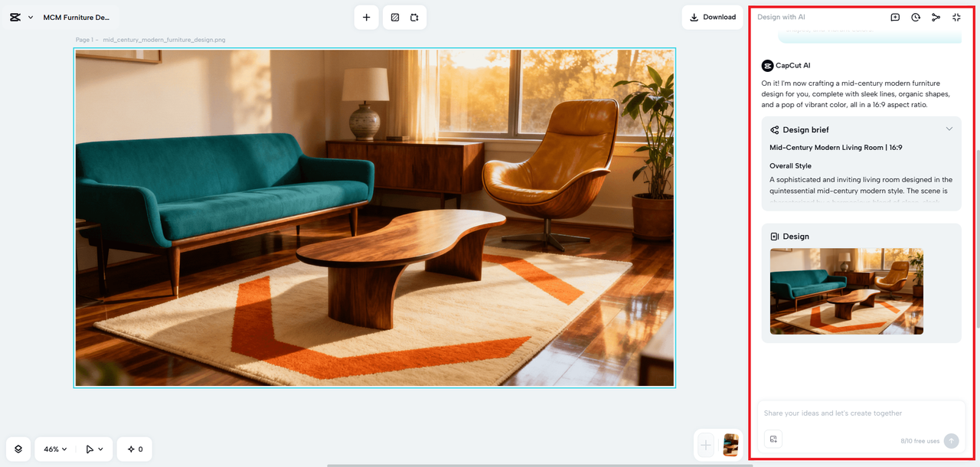Open the canvas resize frame icon
The image size is (980, 467).
[414, 17]
